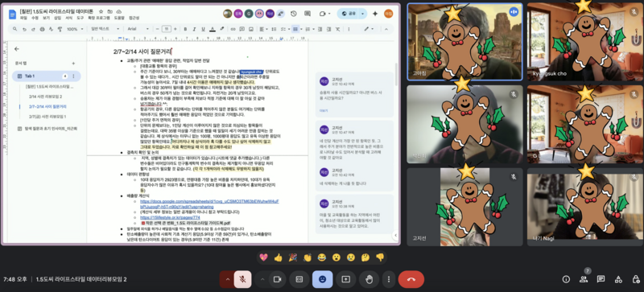Open the 서식 menu in Docs
The width and height of the screenshot is (644, 292).
point(68,18)
